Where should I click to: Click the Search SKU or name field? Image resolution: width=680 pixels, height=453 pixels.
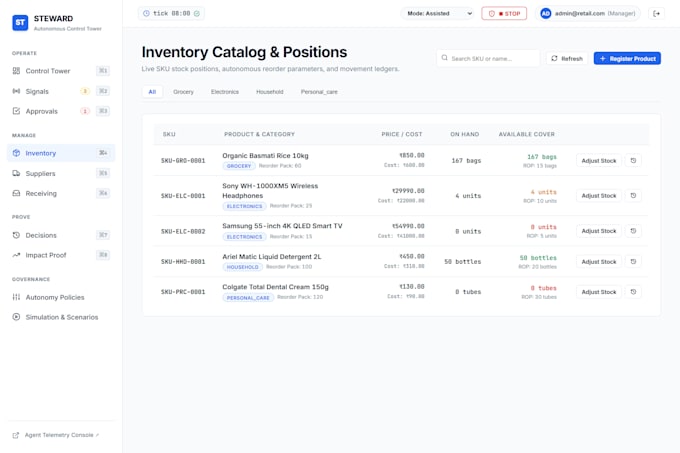(488, 58)
